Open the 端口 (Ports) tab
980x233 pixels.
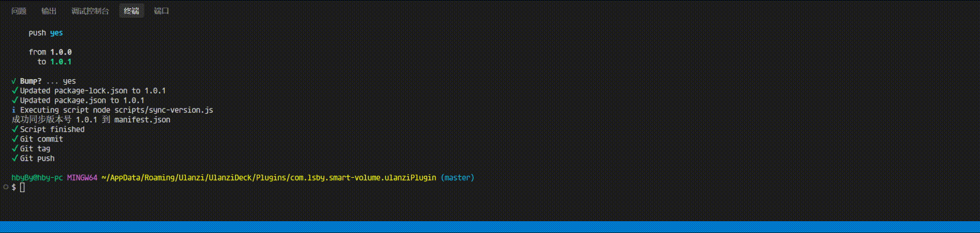click(161, 11)
